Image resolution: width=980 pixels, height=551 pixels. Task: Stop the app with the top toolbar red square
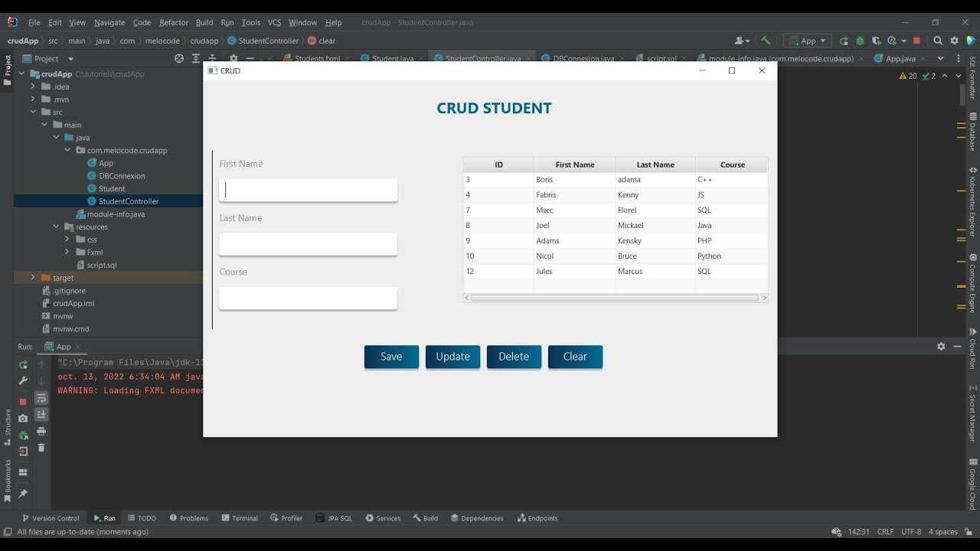tap(916, 41)
